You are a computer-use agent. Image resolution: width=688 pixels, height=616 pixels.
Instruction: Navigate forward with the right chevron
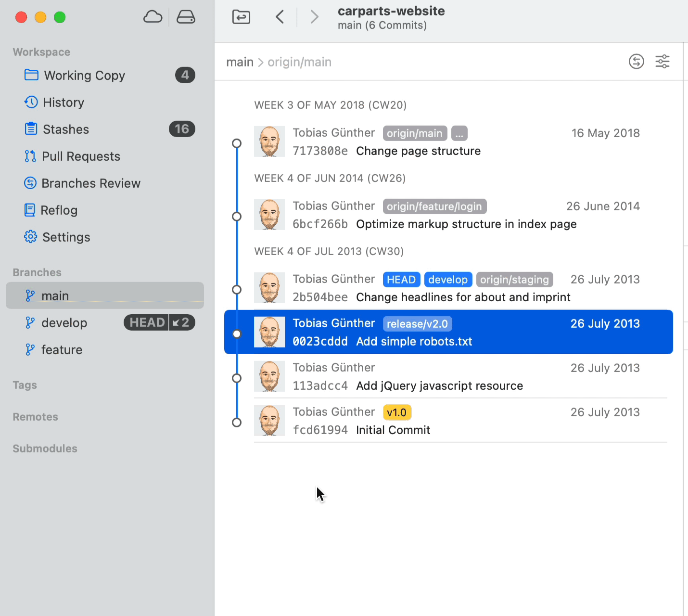314,17
